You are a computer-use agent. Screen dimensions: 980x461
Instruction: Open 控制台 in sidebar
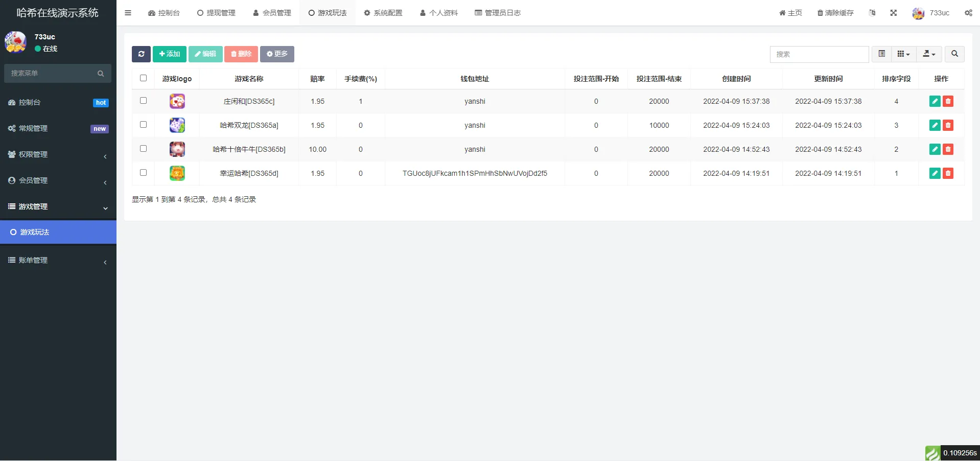coord(58,102)
